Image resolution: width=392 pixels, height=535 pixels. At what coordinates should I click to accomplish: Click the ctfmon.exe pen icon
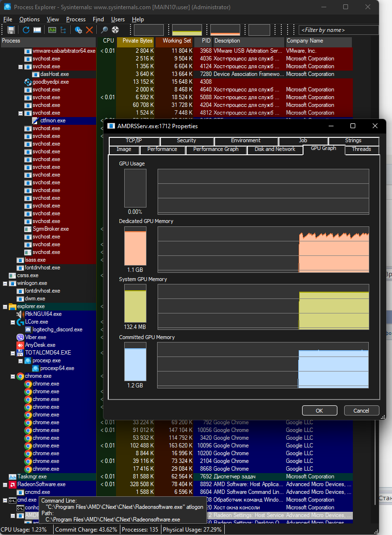coord(35,120)
